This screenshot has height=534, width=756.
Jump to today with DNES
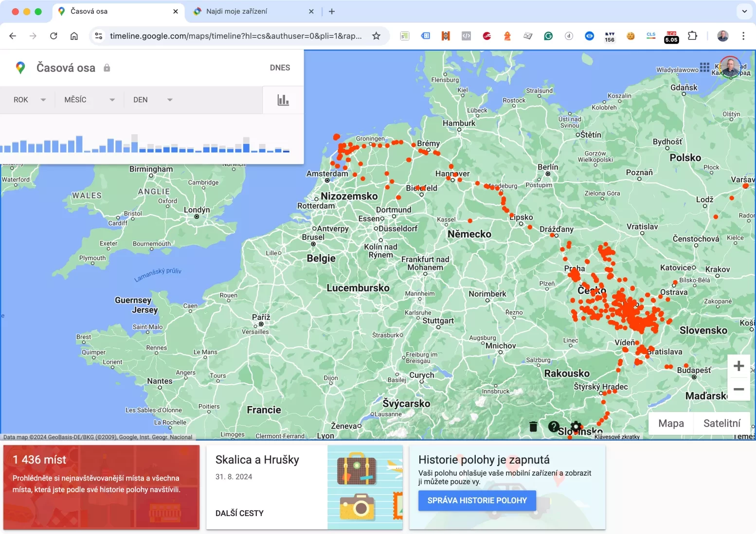click(x=280, y=68)
